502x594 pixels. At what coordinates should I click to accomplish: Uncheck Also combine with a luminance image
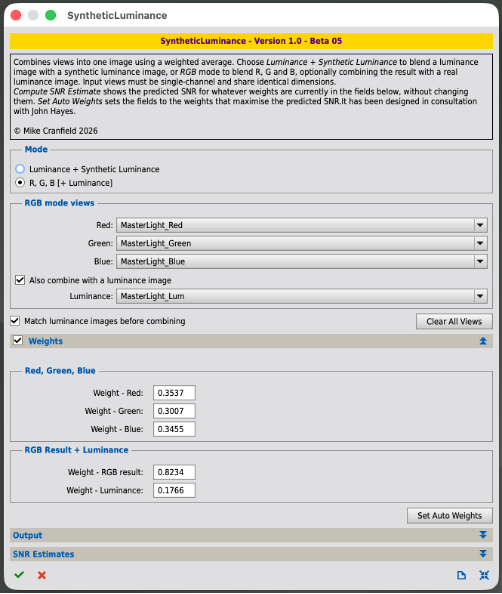click(20, 280)
